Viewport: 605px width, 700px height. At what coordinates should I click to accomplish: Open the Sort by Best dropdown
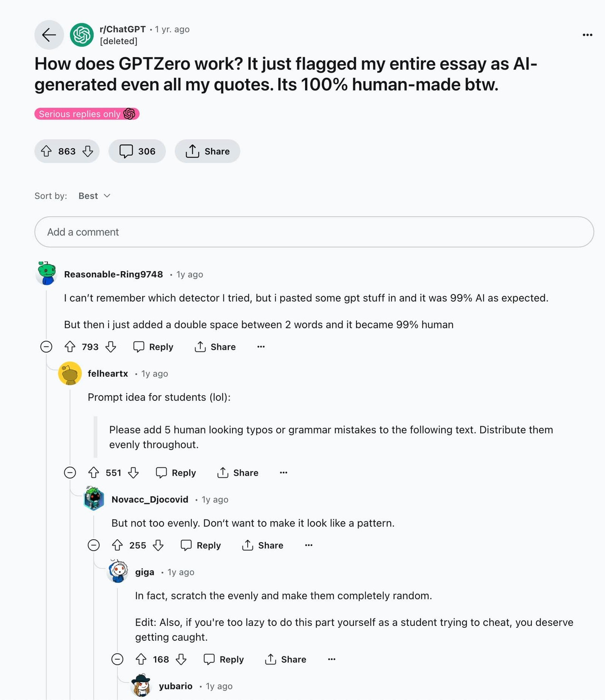pos(94,196)
